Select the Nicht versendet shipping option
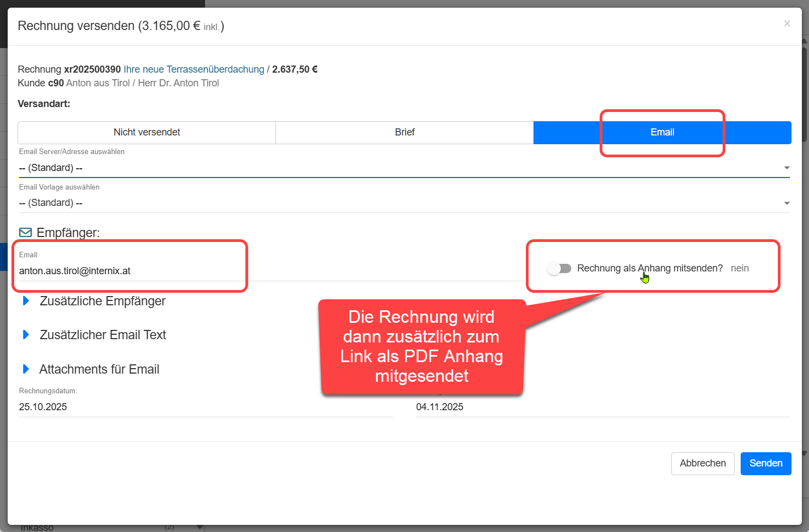Screen dimensions: 809x532 pyautogui.click(x=146, y=132)
